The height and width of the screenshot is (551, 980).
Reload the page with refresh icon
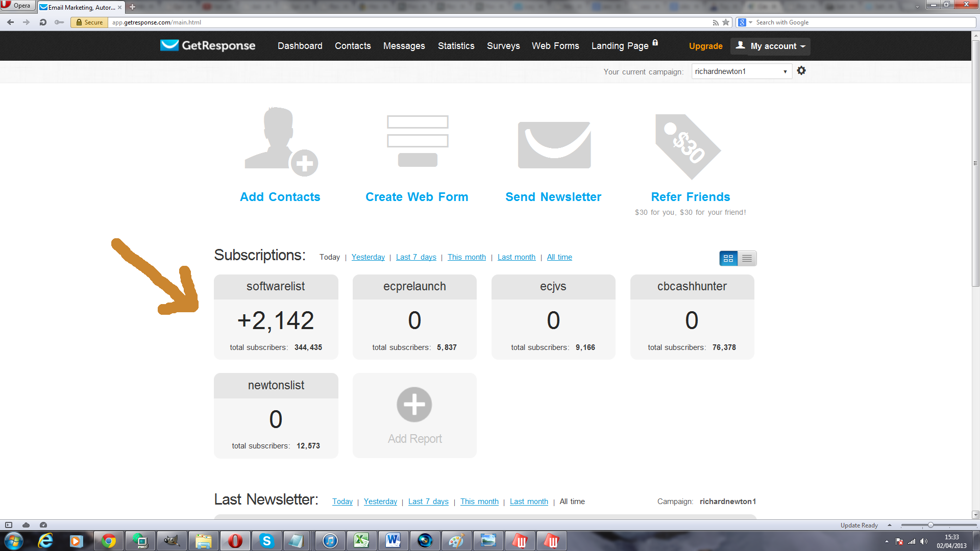[43, 22]
